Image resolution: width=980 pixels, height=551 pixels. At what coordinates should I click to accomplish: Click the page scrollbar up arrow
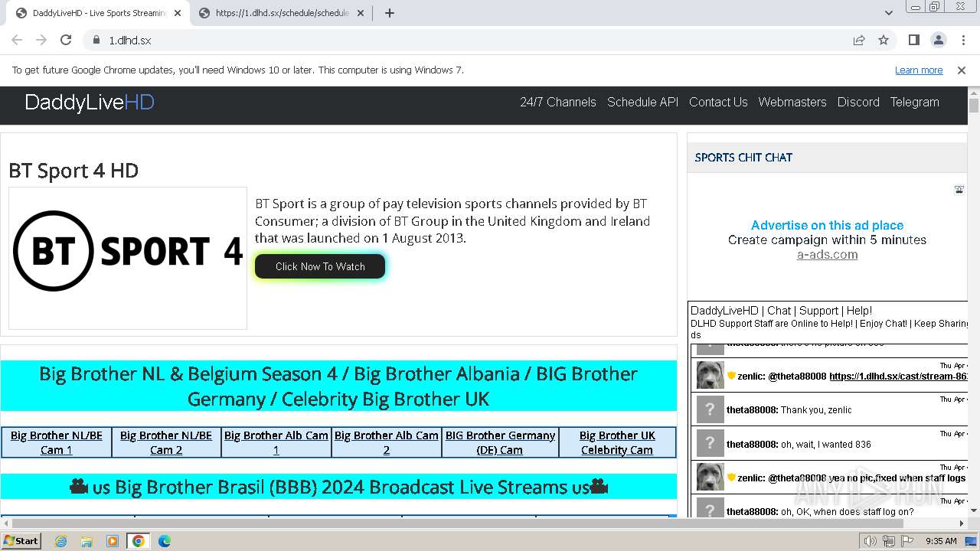click(974, 93)
